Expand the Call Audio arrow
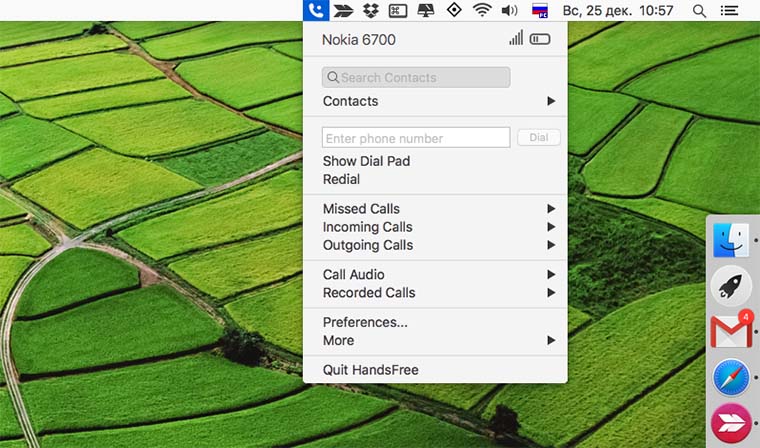 coord(551,274)
